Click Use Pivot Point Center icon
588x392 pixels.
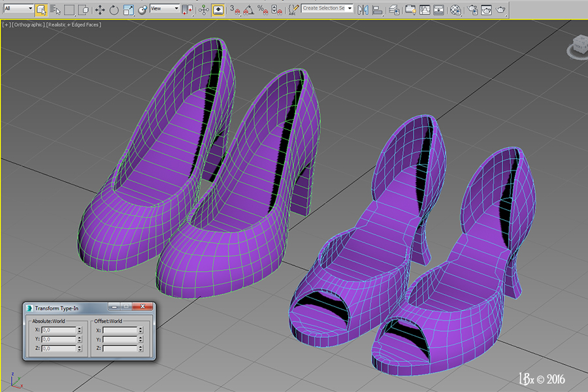[x=187, y=10]
